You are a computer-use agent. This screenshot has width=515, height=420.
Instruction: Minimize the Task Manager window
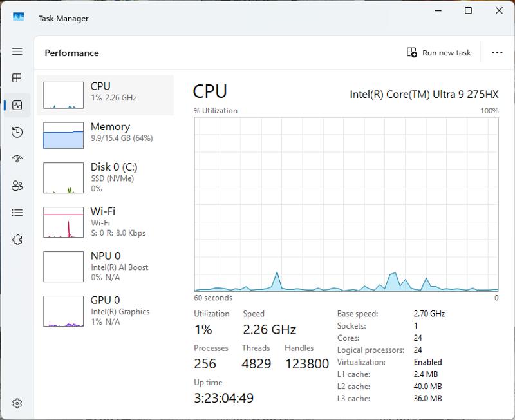tap(438, 10)
